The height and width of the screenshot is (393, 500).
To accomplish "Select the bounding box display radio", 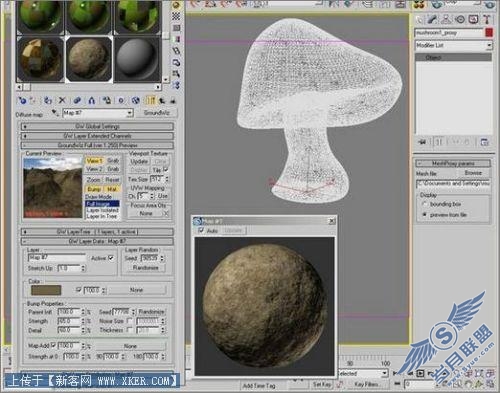I will pyautogui.click(x=424, y=204).
